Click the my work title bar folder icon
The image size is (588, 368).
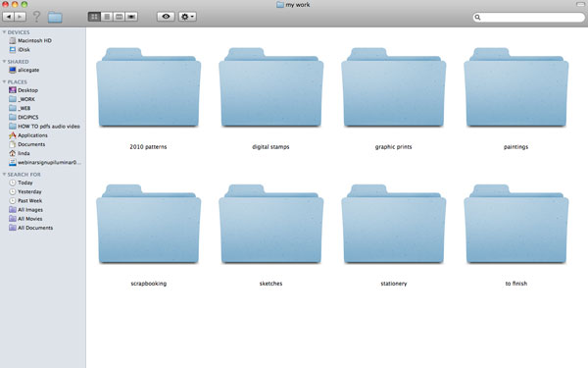279,5
